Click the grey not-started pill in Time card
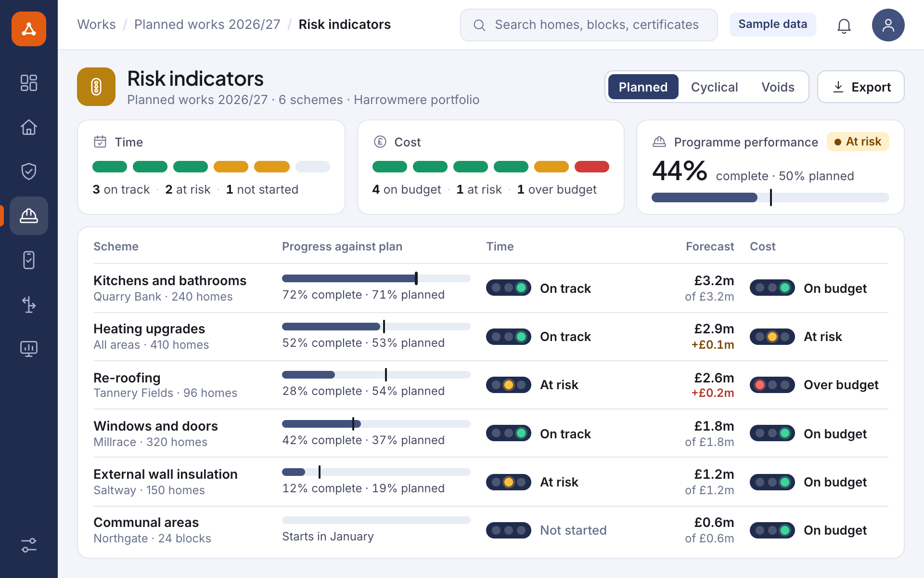Viewport: 924px width, 578px height. click(x=313, y=167)
